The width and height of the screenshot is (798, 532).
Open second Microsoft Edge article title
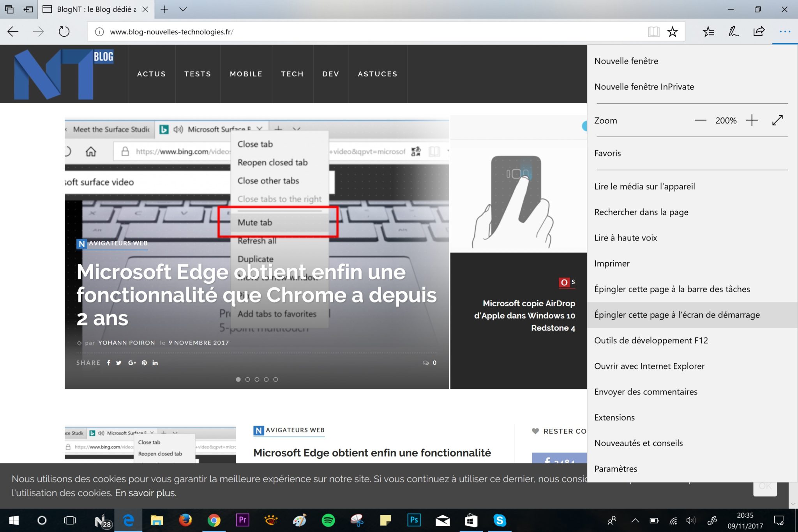372,453
